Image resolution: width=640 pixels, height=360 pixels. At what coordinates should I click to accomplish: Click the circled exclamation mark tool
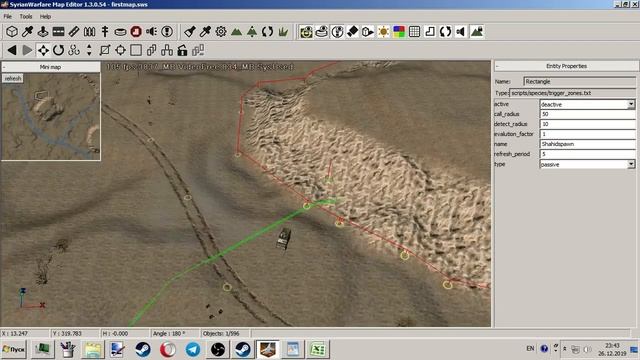pyautogui.click(x=167, y=31)
